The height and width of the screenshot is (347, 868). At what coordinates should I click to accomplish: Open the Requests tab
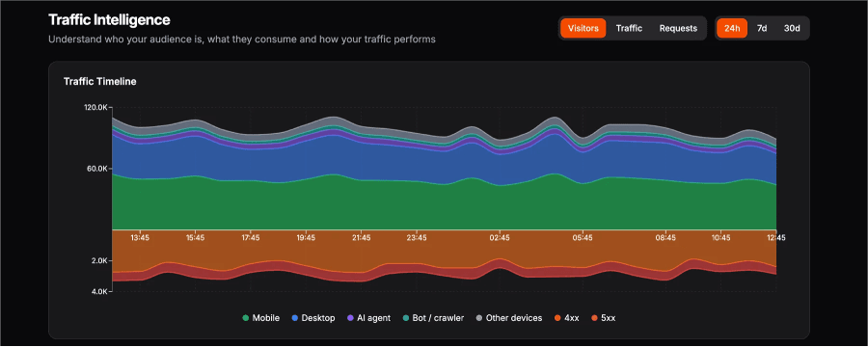678,28
